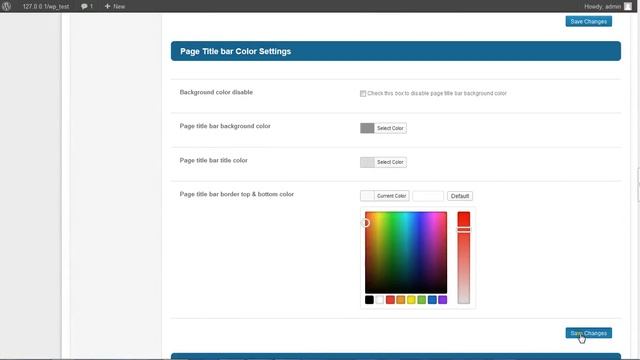Click 'Page title bar border top & bottom color' label
This screenshot has height=360, width=640.
(237, 194)
